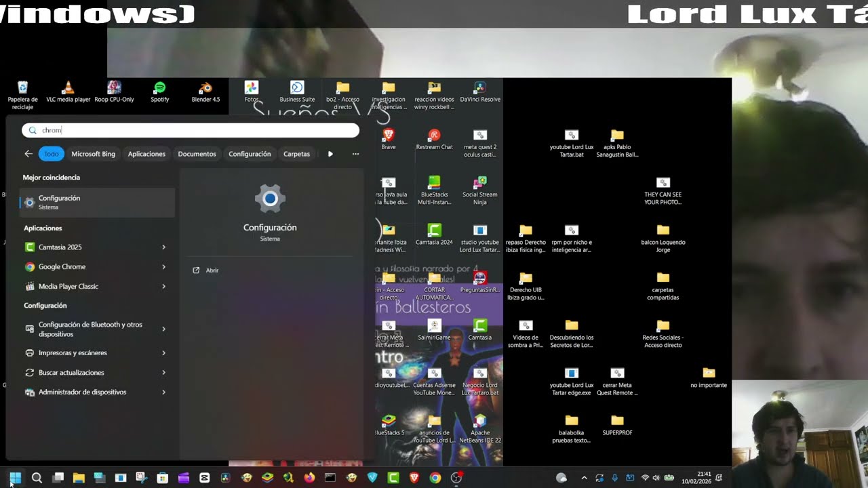The image size is (868, 488).
Task: Open the SUPERPROF desktop folder
Action: click(617, 425)
